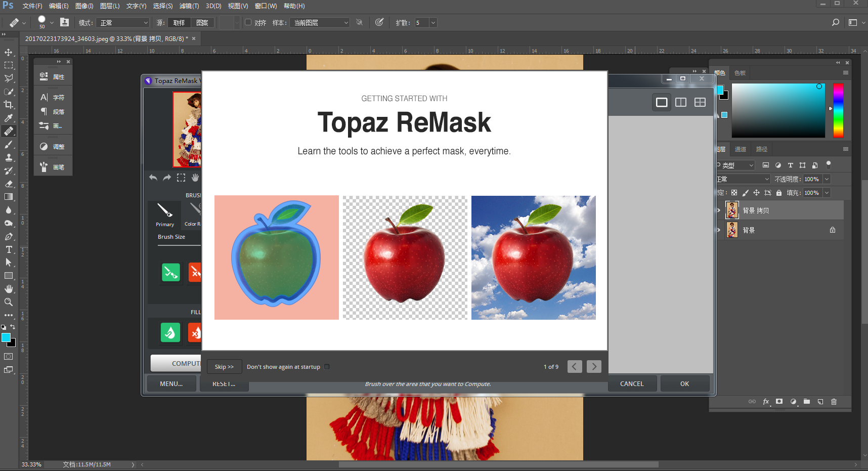This screenshot has height=471, width=868.
Task: Select the Eyedropper tool
Action: click(x=9, y=118)
